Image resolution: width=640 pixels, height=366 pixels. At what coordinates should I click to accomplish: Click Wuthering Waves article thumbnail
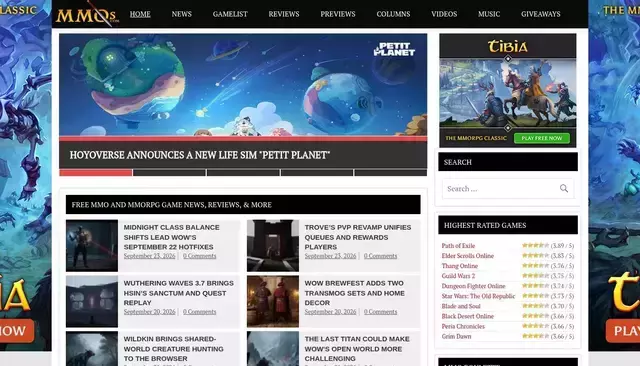tap(92, 302)
